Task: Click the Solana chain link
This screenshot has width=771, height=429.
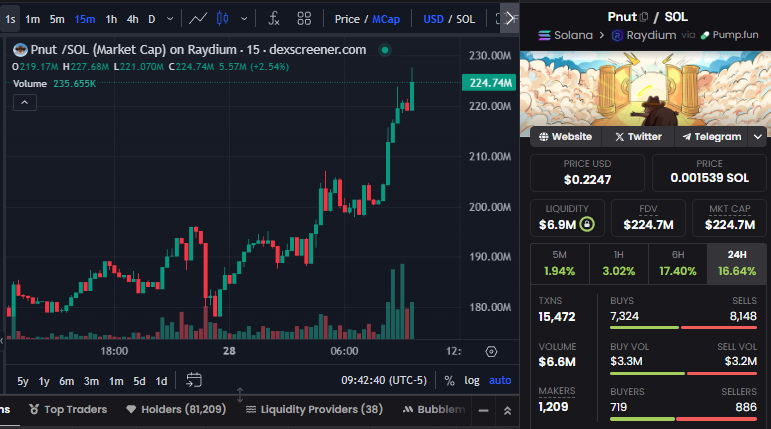Action: pos(565,35)
